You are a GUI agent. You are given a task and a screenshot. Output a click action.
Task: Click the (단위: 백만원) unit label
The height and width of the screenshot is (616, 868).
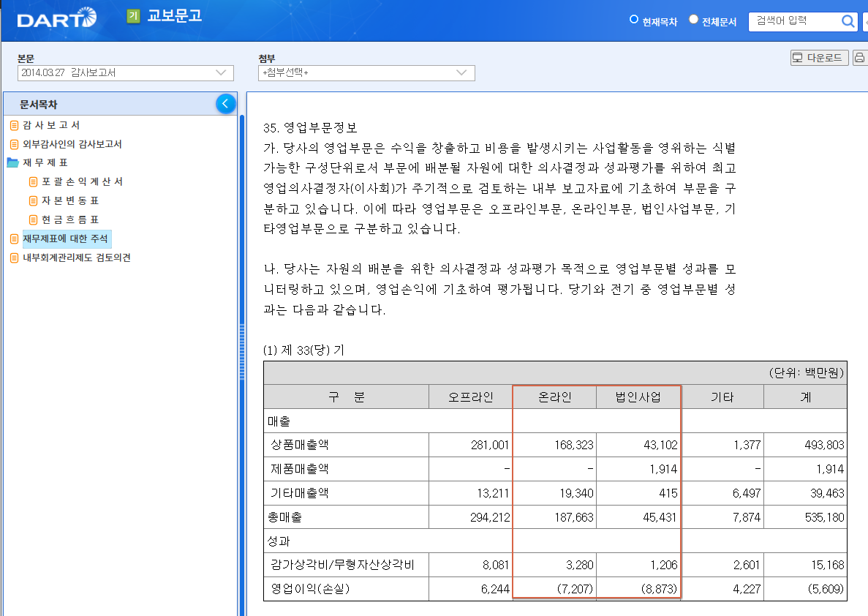806,373
